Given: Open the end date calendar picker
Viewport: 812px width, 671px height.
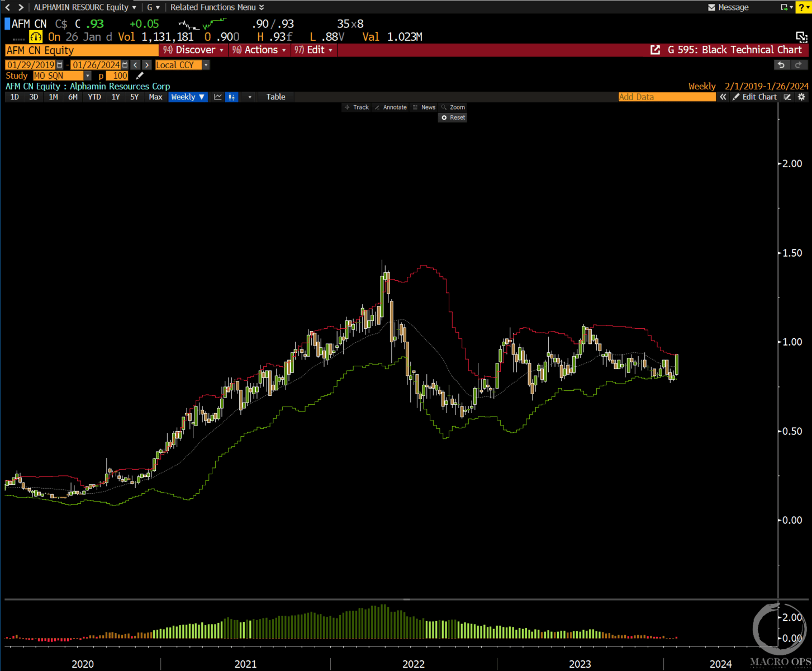Looking at the screenshot, I should click(125, 65).
